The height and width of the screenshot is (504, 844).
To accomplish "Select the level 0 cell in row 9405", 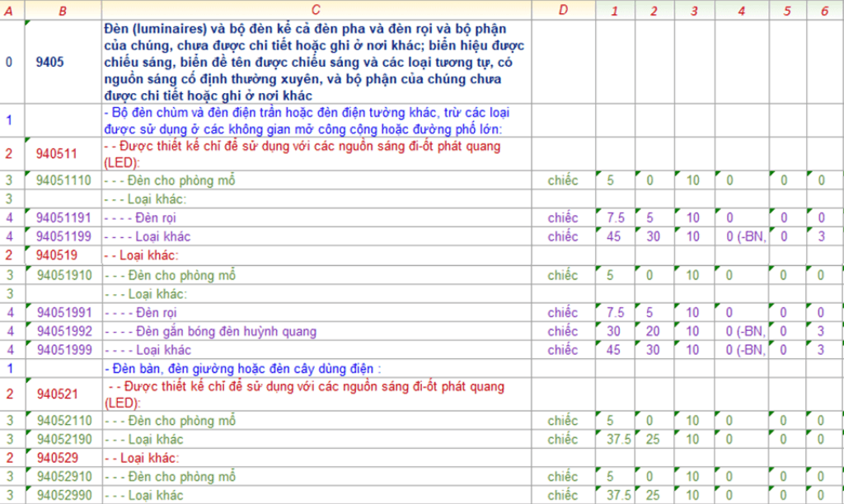I will (x=8, y=62).
